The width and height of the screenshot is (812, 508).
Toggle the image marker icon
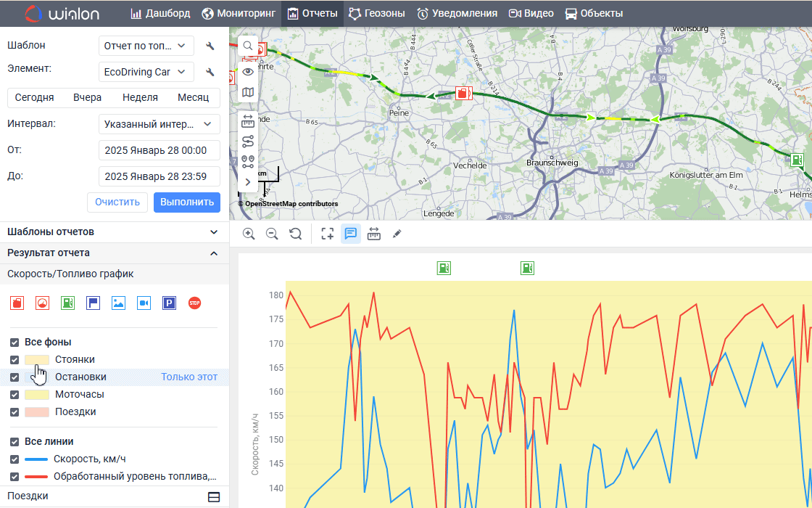(119, 303)
